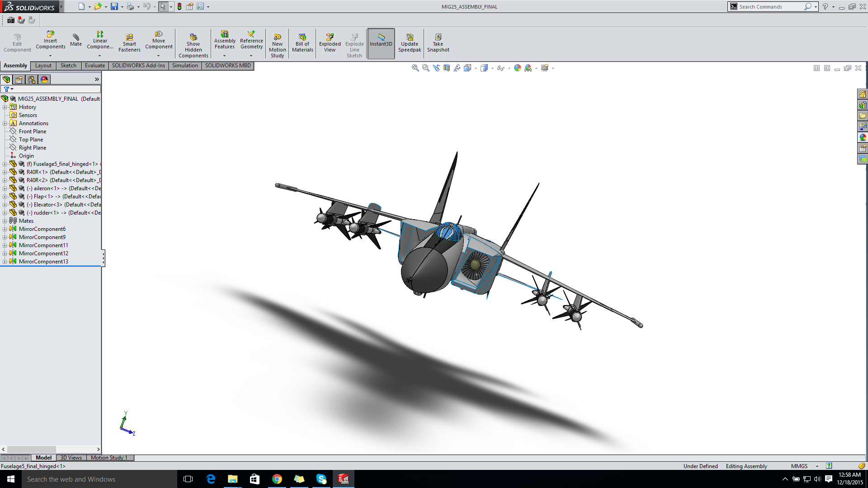The image size is (868, 488).
Task: Expand the Mates folder in tree
Action: click(x=5, y=221)
